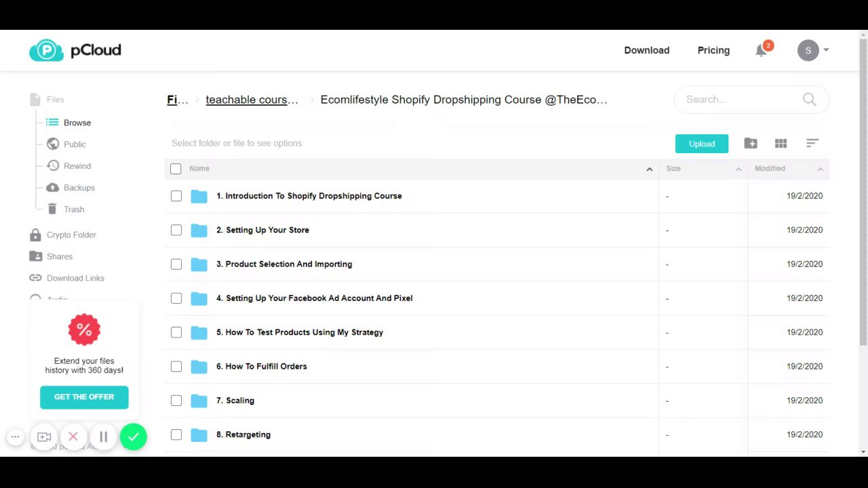Check the box for 5. How To Test Products
This screenshot has width=868, height=488.
[176, 332]
